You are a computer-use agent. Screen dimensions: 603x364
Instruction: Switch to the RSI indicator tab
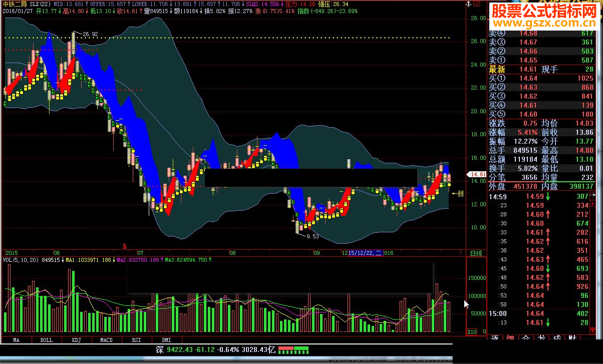click(x=136, y=340)
